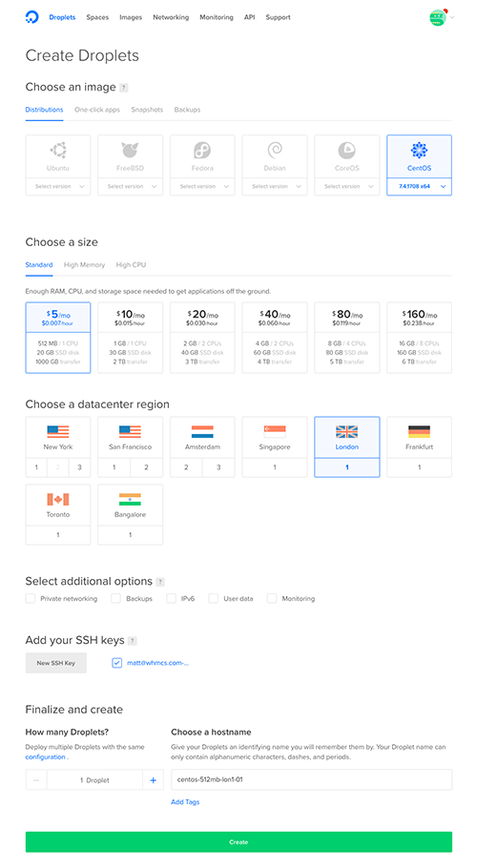Open the Debian Select version dropdown
The height and width of the screenshot is (868, 477).
[275, 187]
